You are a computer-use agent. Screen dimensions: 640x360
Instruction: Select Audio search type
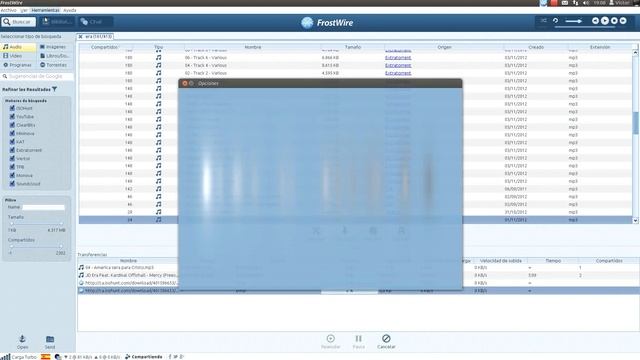click(x=18, y=47)
